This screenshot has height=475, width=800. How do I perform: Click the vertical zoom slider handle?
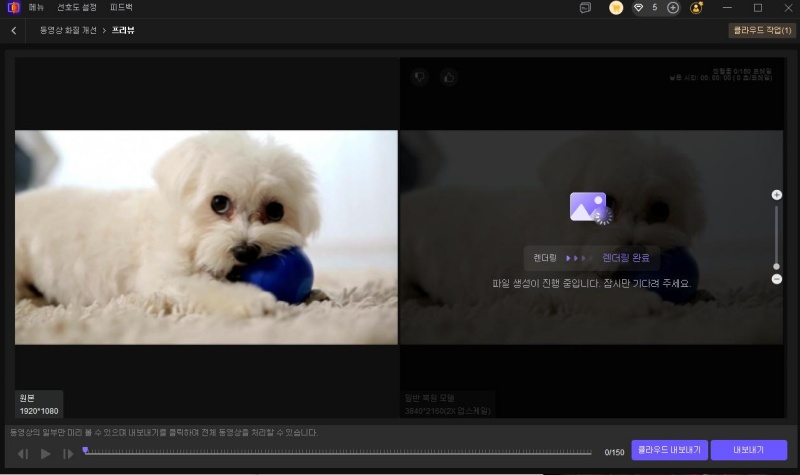[777, 266]
